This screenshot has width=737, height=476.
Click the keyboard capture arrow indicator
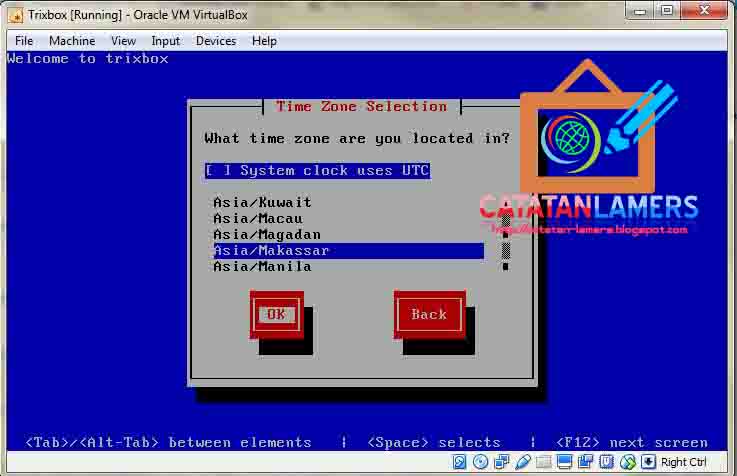coord(648,462)
